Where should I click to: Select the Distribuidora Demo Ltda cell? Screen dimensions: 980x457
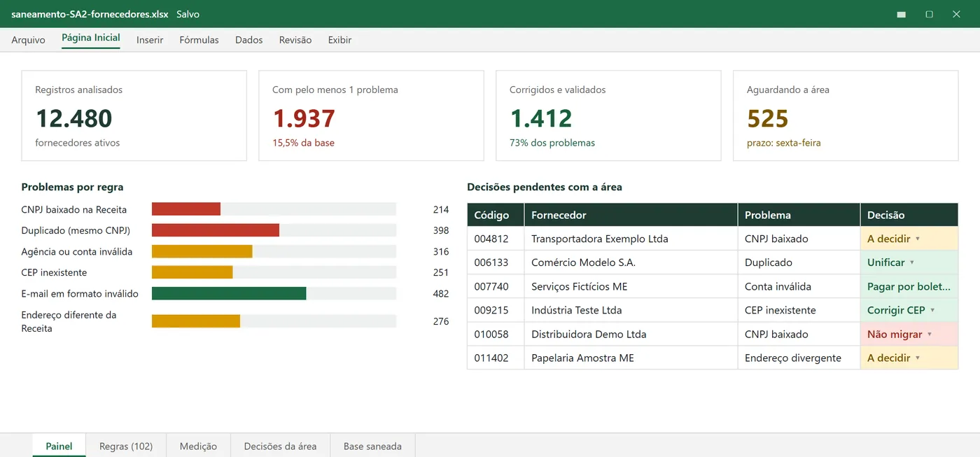tap(631, 334)
